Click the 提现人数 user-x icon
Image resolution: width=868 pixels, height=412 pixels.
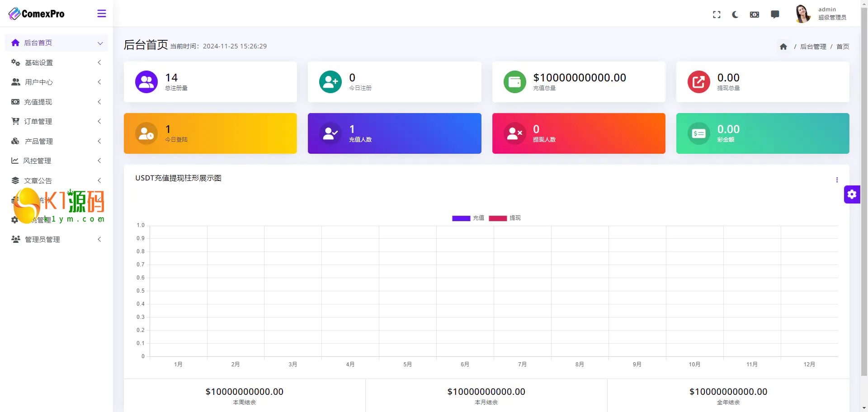515,133
